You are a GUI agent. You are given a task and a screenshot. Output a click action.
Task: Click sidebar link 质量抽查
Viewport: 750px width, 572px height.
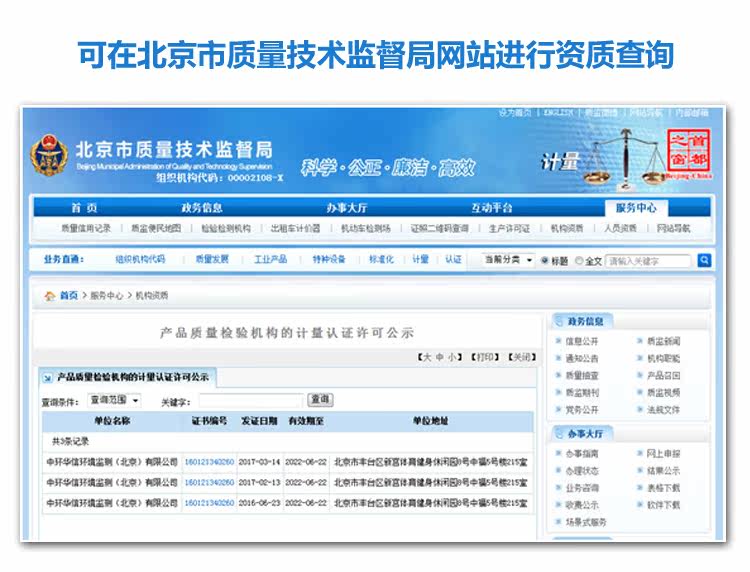582,375
